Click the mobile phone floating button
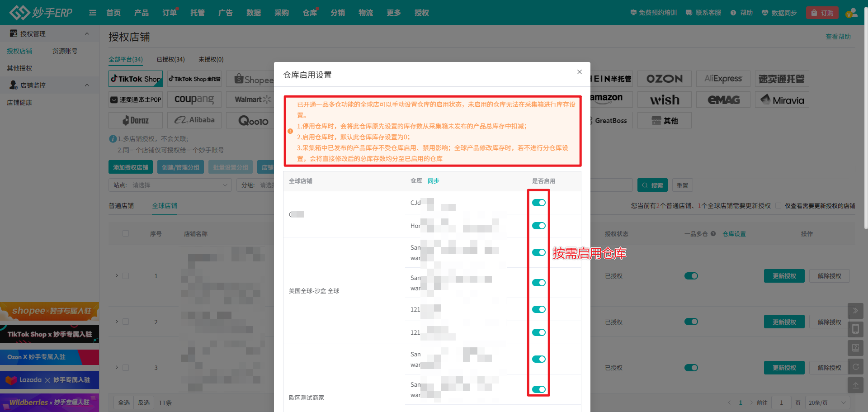This screenshot has height=412, width=868. [855, 329]
